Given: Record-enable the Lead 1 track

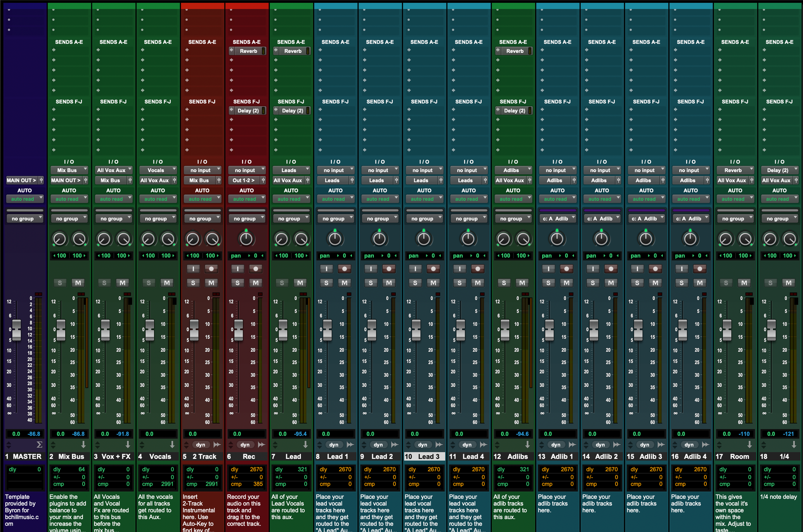Looking at the screenshot, I should (344, 269).
